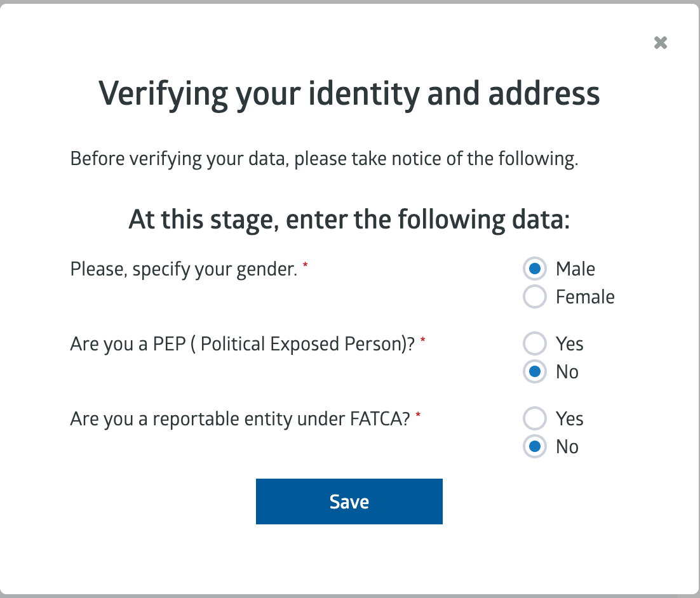Close the identity verification dialog
700x598 pixels.
coord(661,43)
